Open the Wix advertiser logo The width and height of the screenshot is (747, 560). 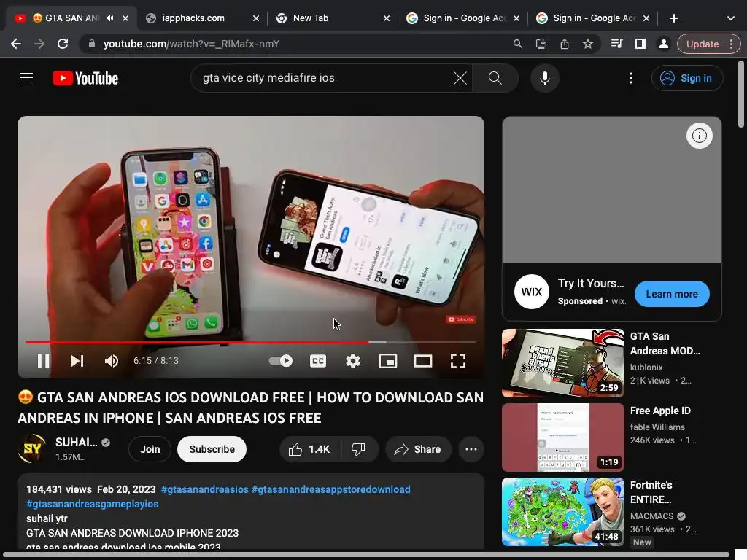[532, 292]
